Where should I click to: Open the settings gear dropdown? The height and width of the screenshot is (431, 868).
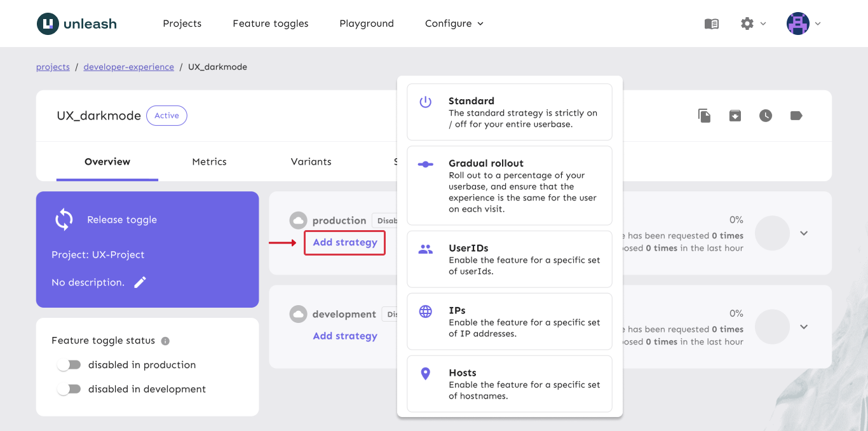(753, 24)
